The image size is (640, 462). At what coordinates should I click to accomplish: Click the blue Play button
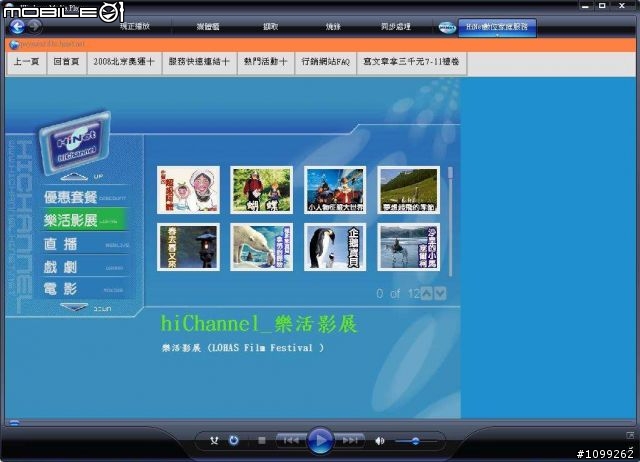(x=320, y=440)
